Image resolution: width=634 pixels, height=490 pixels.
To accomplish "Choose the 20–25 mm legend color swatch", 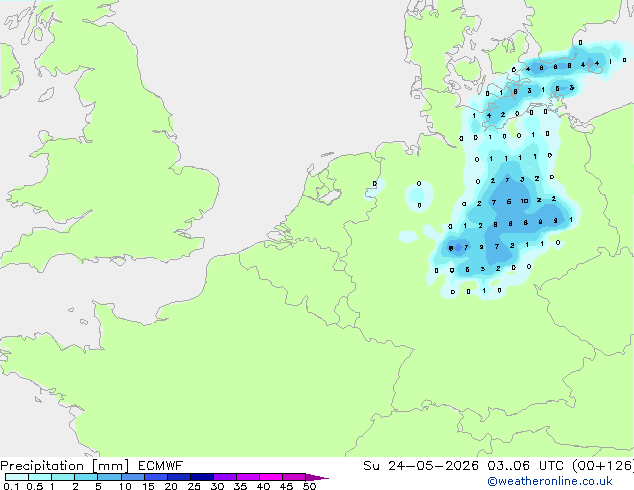I will coord(178,477).
